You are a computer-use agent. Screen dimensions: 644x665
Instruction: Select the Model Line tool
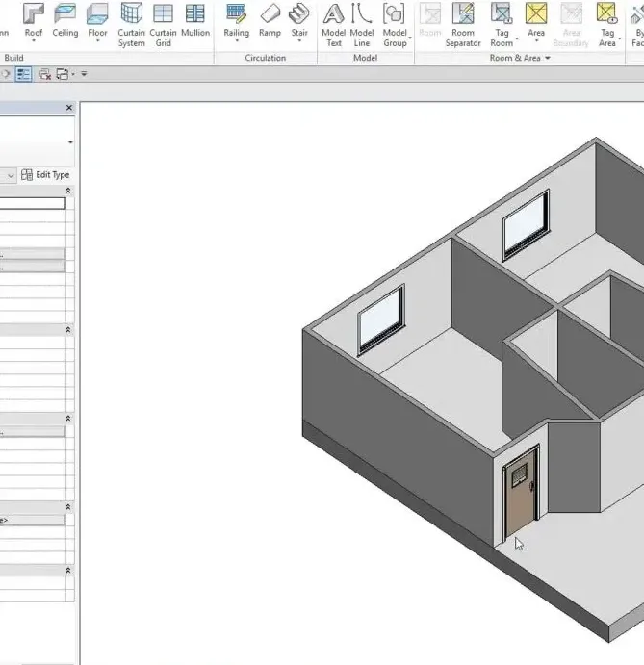362,20
